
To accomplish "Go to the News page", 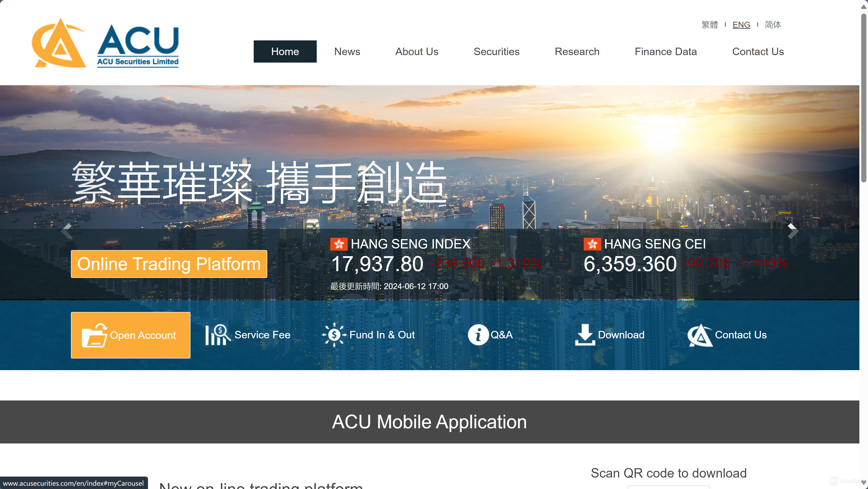I will point(347,52).
